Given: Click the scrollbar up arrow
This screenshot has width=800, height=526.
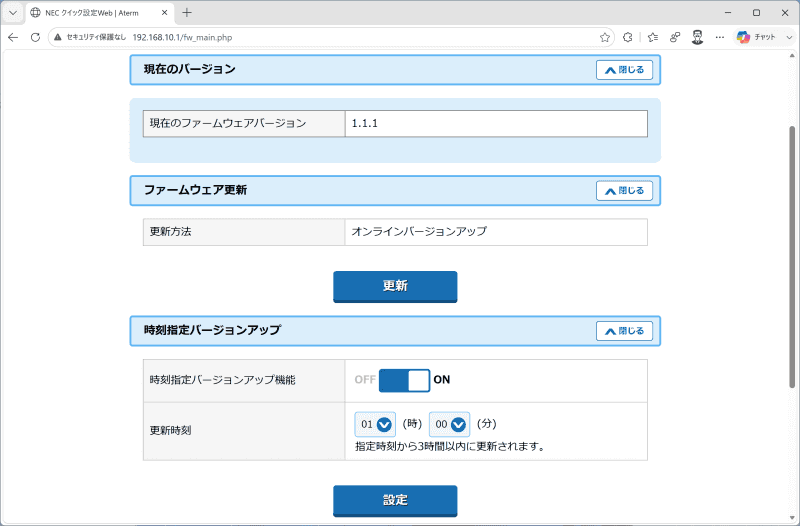Looking at the screenshot, I should (x=792, y=56).
